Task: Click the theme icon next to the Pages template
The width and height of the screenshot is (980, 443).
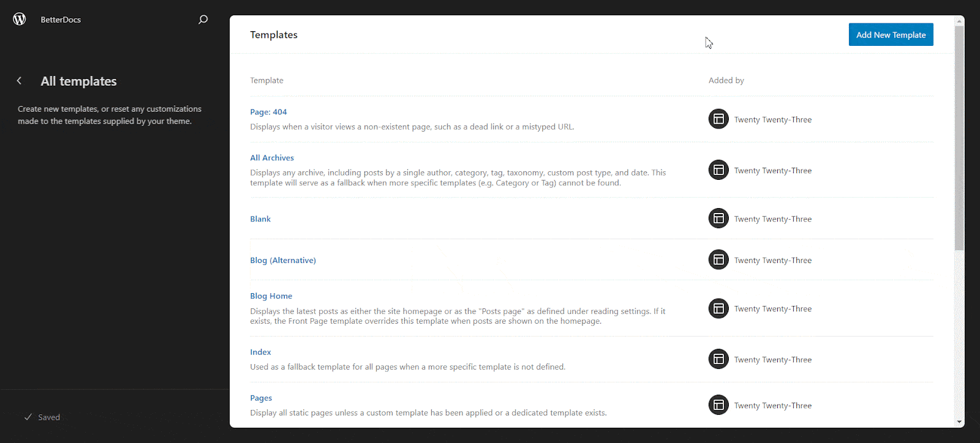Action: coord(718,404)
